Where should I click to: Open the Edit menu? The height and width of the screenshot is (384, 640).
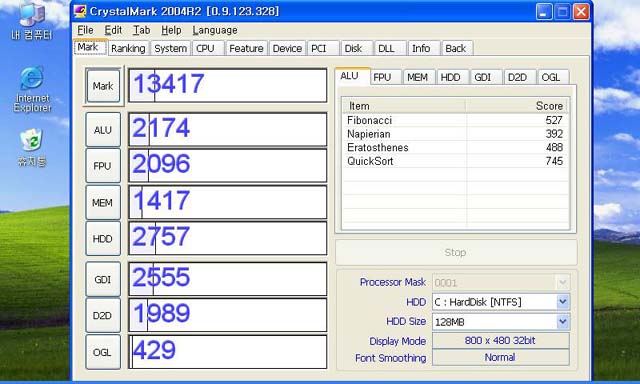pos(113,30)
